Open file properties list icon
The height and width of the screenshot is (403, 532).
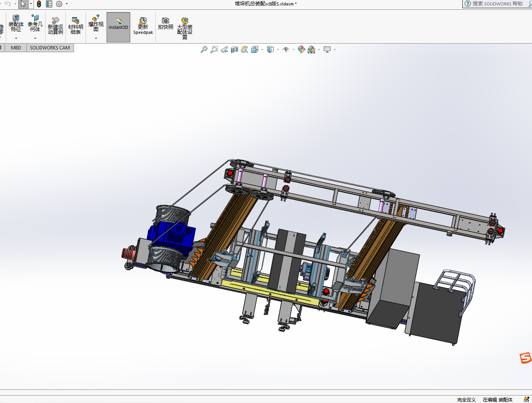49,4
